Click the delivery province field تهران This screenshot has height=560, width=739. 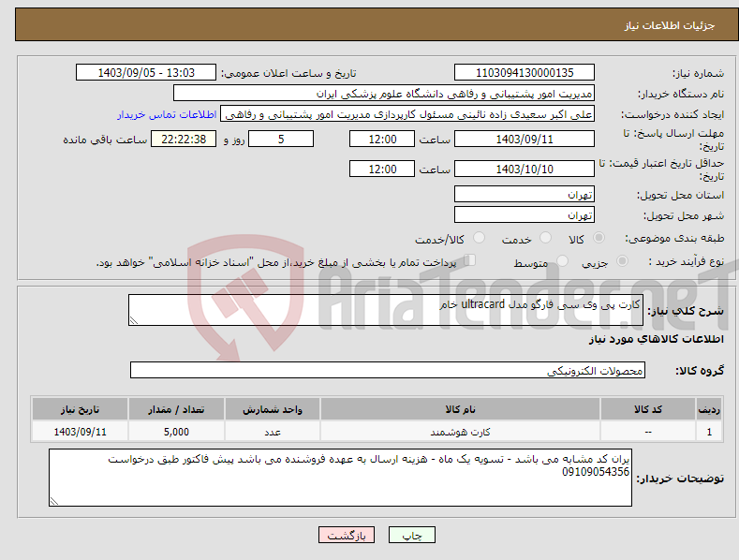[525, 194]
